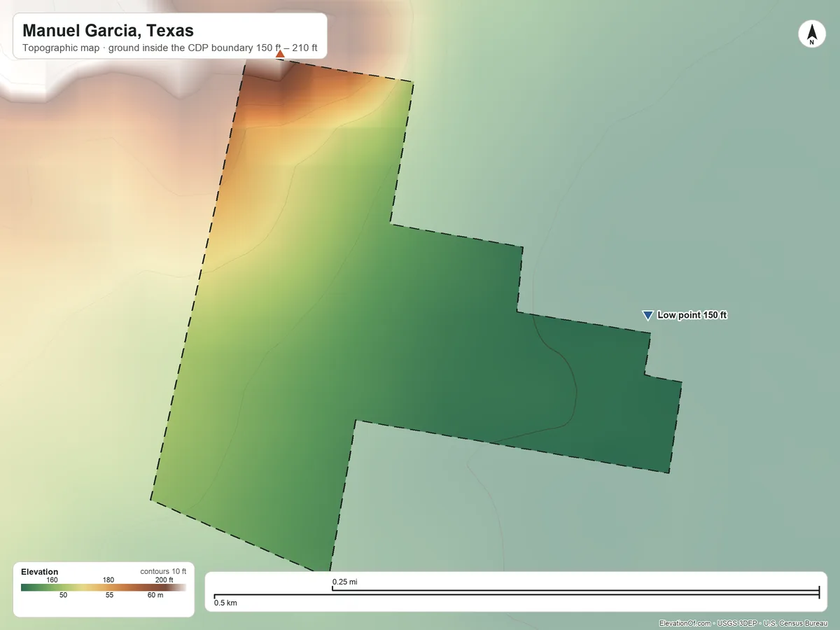Click the north arrow compass icon
Screen dimensions: 840x630
(811, 34)
